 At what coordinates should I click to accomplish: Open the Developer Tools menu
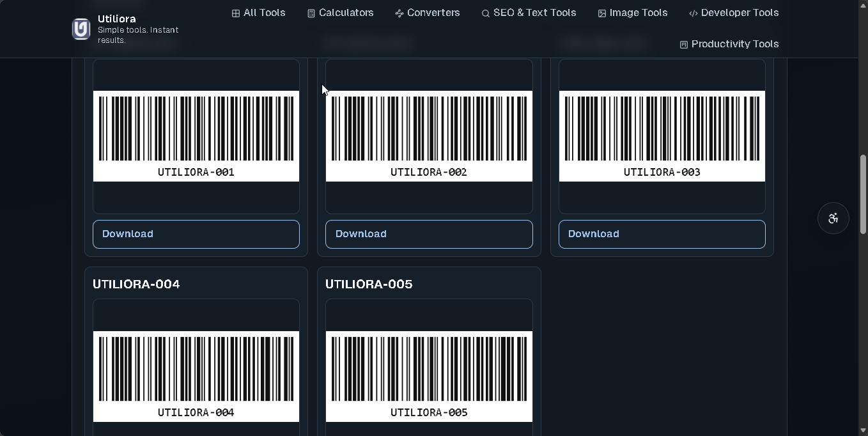(734, 13)
